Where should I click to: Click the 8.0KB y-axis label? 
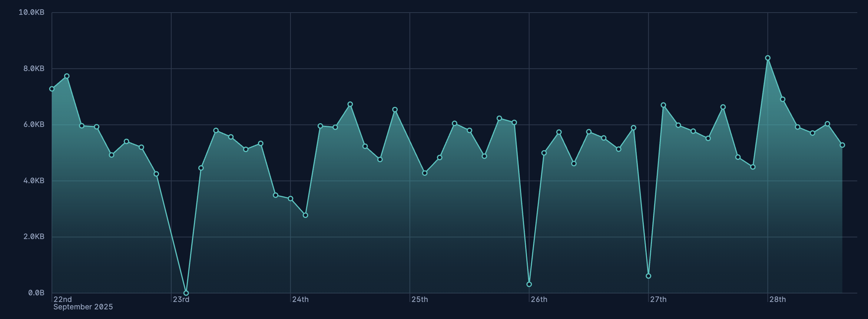click(x=34, y=68)
